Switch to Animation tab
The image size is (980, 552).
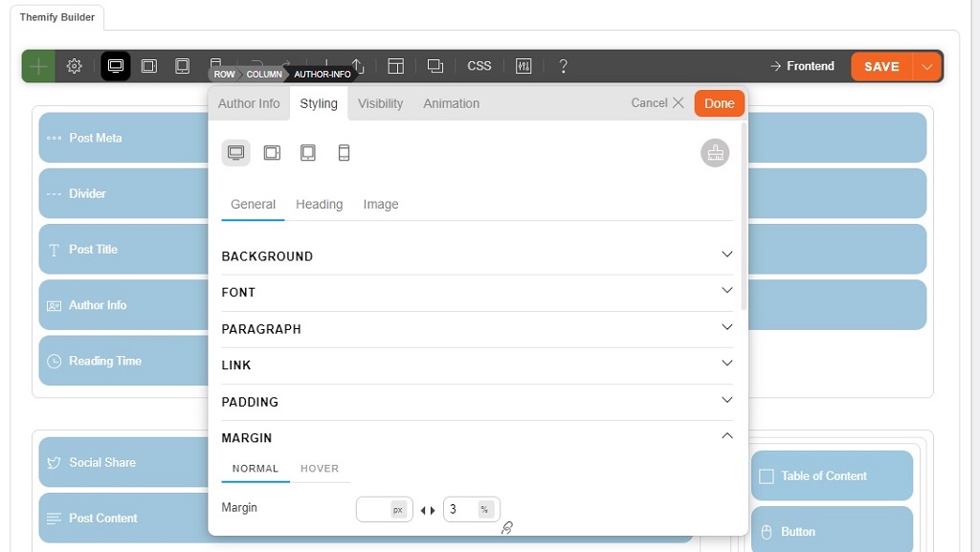pos(452,103)
